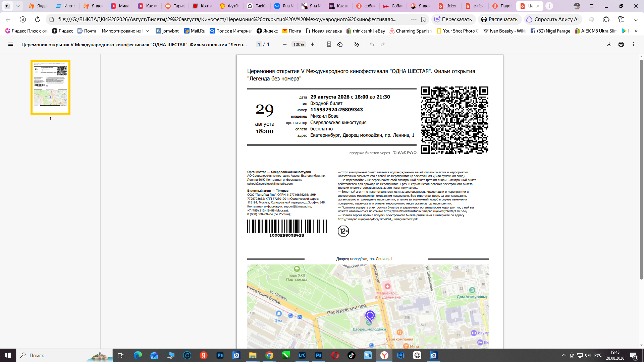The width and height of the screenshot is (644, 362).
Task: Click Спросить Алису AI button
Action: pos(553,19)
